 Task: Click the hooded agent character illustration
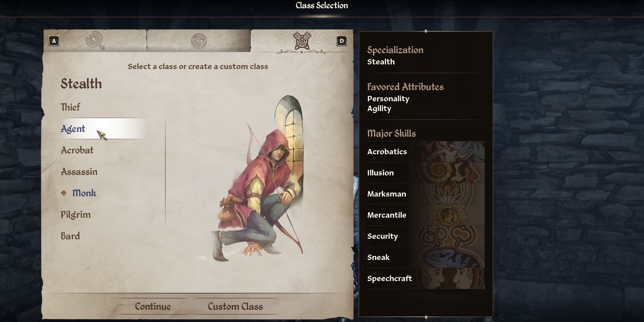pyautogui.click(x=258, y=179)
